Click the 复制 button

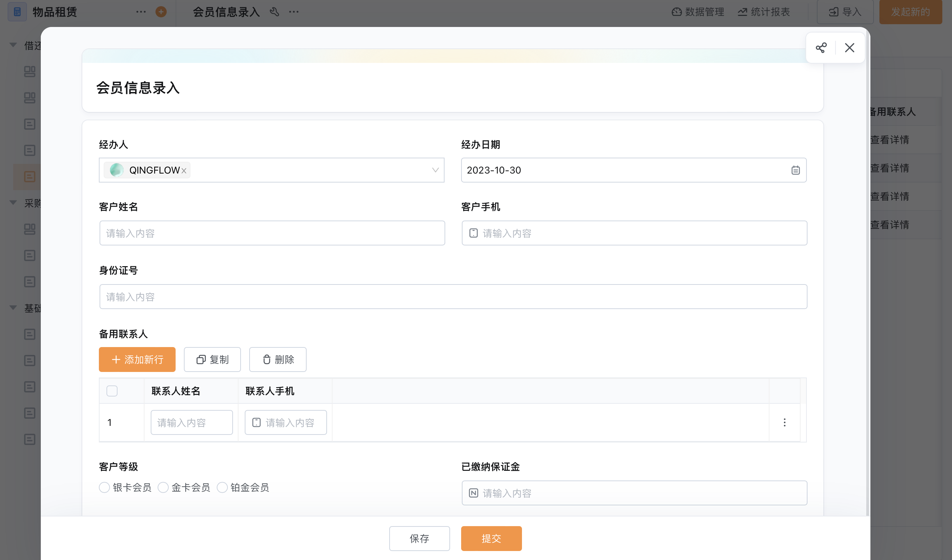pos(212,360)
